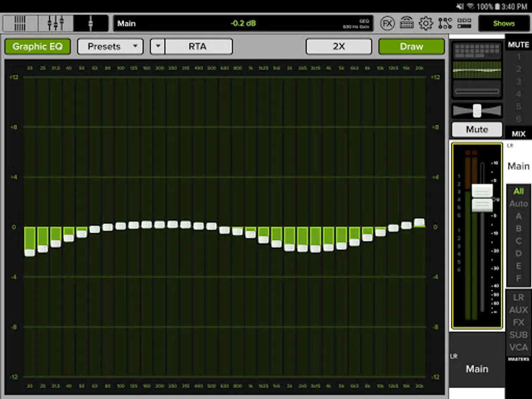Click the 4k EQ band slider

pos(329,247)
